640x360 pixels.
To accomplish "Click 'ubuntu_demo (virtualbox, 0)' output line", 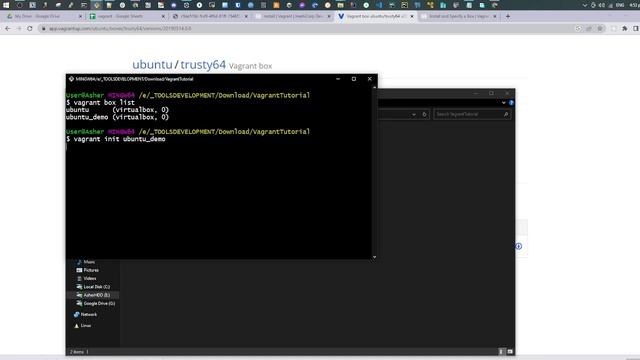I will 117,117.
